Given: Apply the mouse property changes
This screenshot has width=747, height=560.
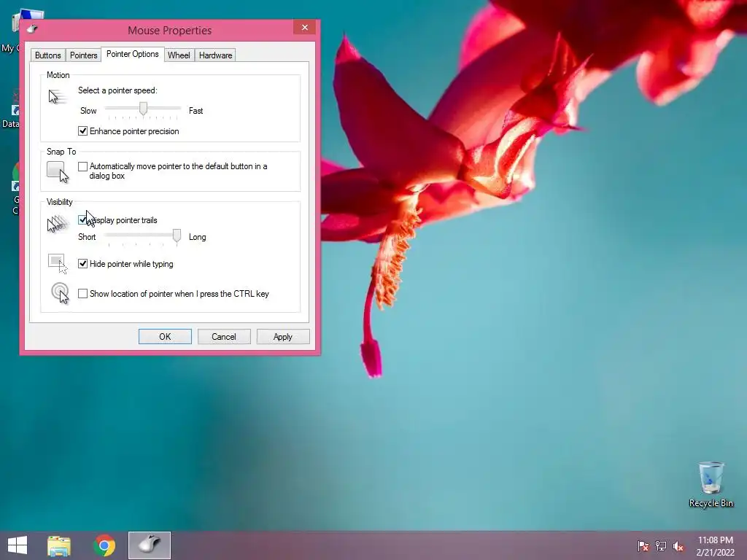Looking at the screenshot, I should (283, 337).
